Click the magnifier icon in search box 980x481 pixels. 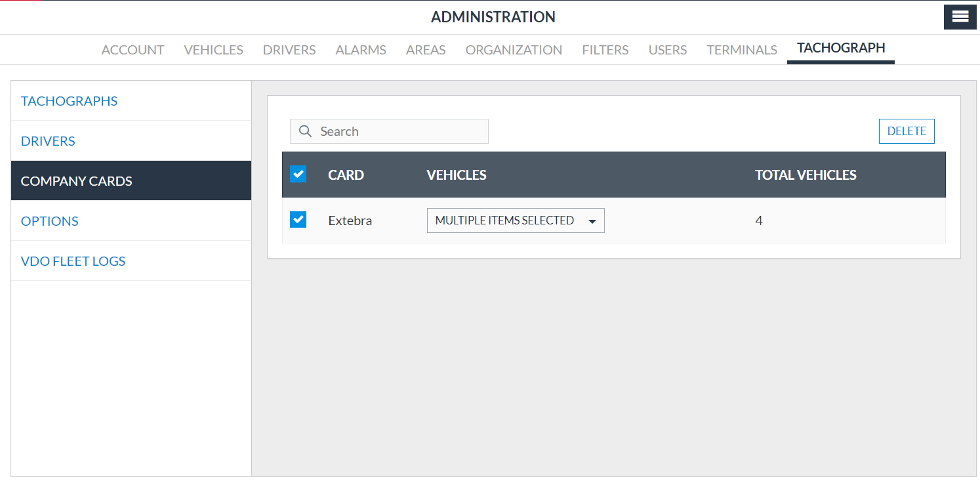(x=304, y=131)
